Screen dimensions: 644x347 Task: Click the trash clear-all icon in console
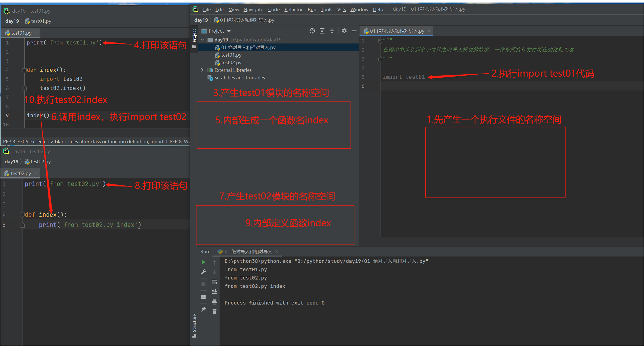pyautogui.click(x=215, y=312)
